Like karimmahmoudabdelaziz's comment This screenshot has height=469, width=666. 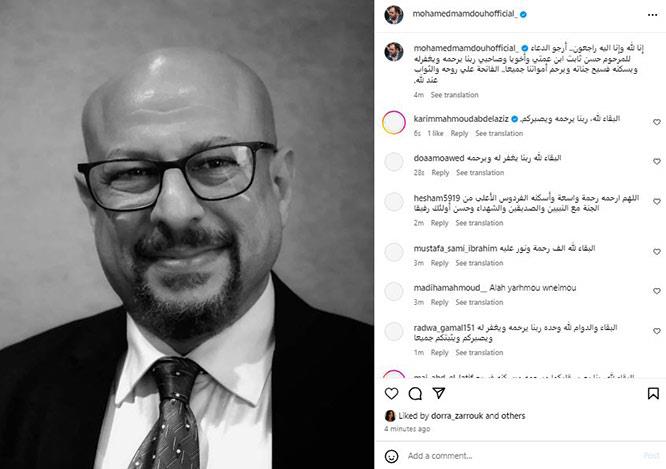(x=657, y=122)
